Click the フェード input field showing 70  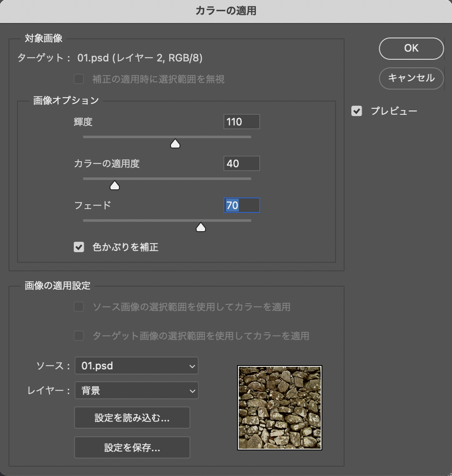pos(241,206)
